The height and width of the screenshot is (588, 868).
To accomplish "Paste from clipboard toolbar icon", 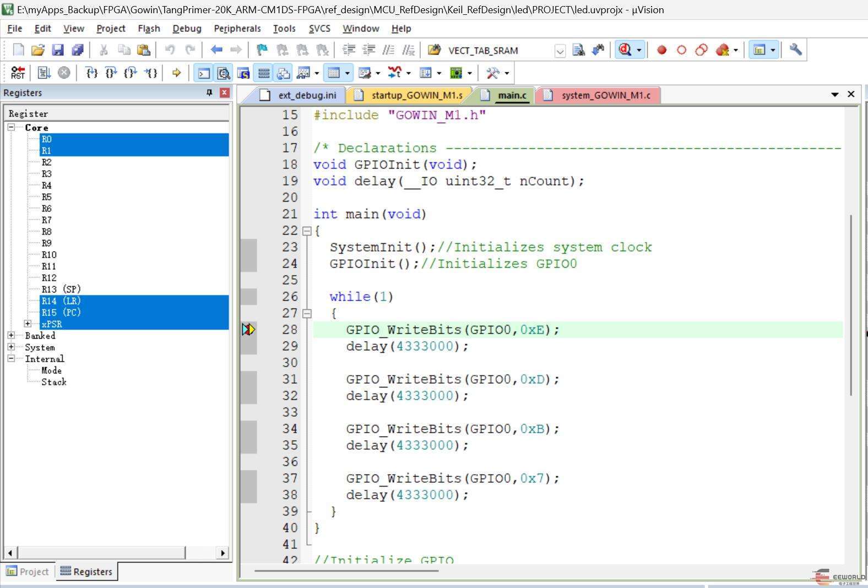I will click(144, 50).
